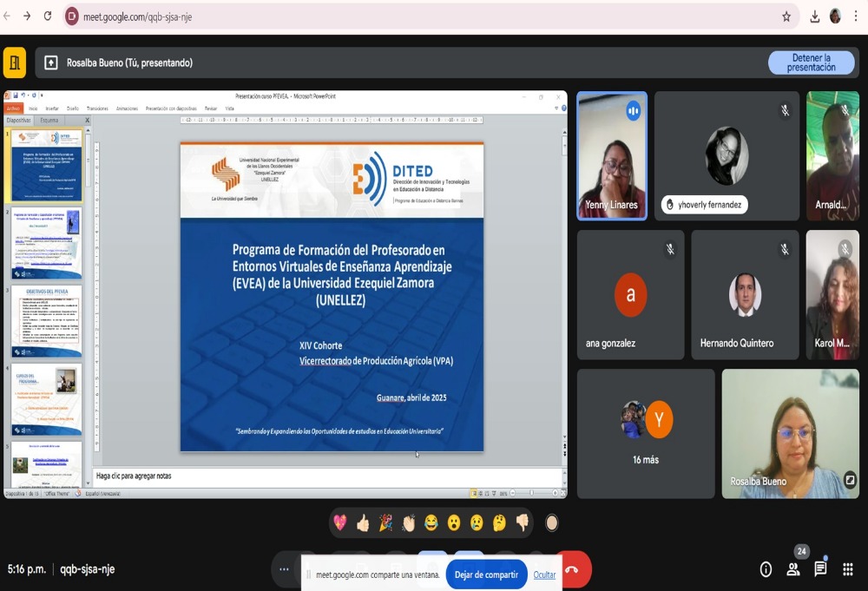Click the Dejar de compartir button

pos(486,575)
